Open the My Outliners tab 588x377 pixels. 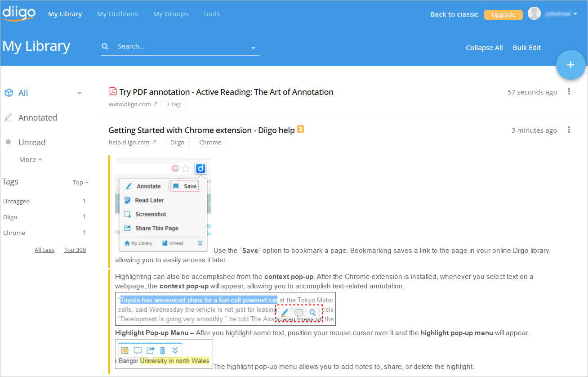[118, 14]
